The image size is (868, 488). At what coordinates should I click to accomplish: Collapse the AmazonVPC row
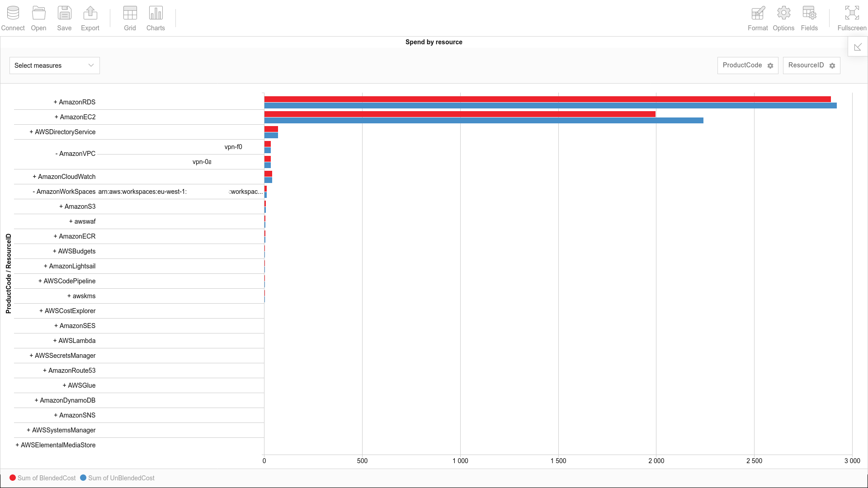75,154
